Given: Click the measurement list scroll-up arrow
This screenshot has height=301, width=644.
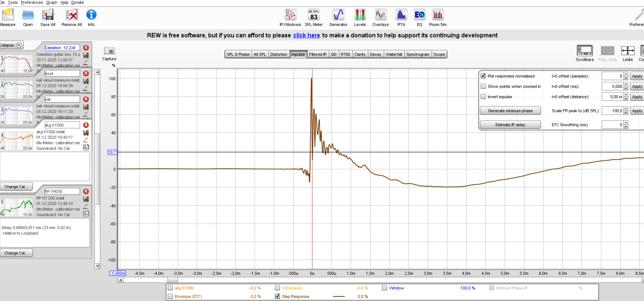Looking at the screenshot, I should point(97,72).
